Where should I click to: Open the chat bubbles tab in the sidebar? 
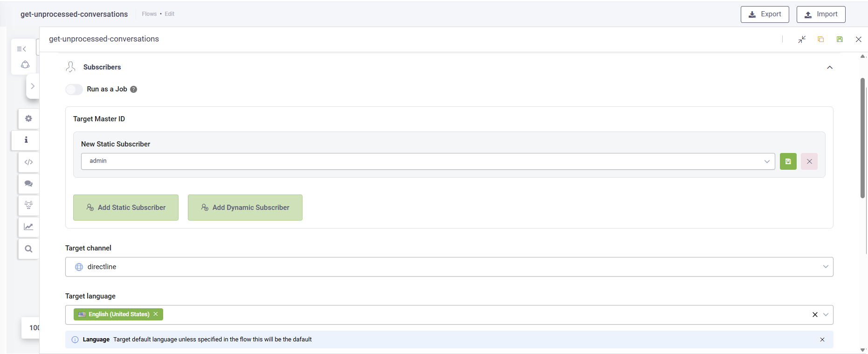pyautogui.click(x=28, y=184)
